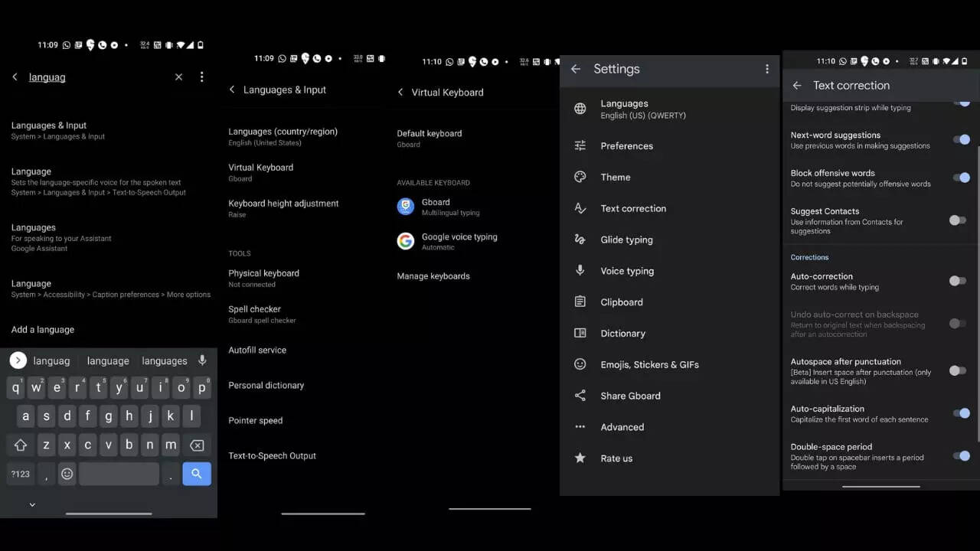Tap the backspace key on keyboard
The width and height of the screenshot is (980, 551).
coord(197,445)
